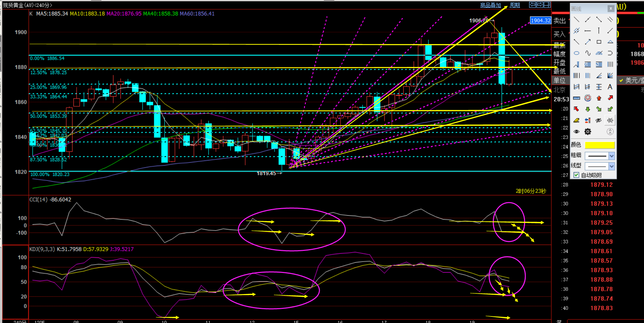
Task: Pick the yellow 颜色 color swatch
Action: [600, 145]
